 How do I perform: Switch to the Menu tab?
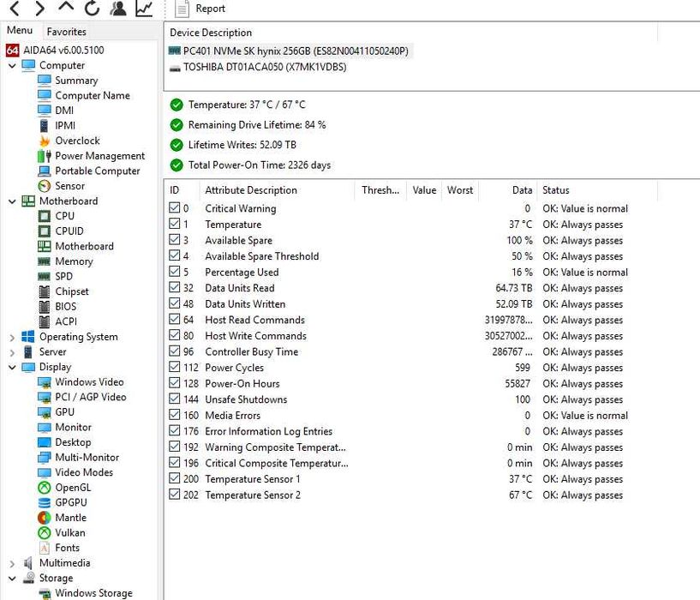click(20, 30)
